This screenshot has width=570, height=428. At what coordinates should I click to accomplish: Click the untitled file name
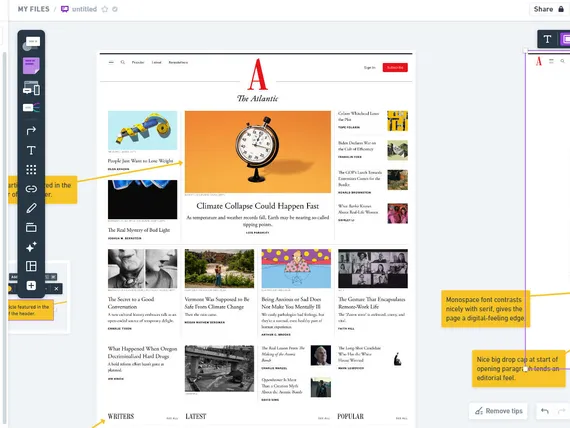click(84, 9)
